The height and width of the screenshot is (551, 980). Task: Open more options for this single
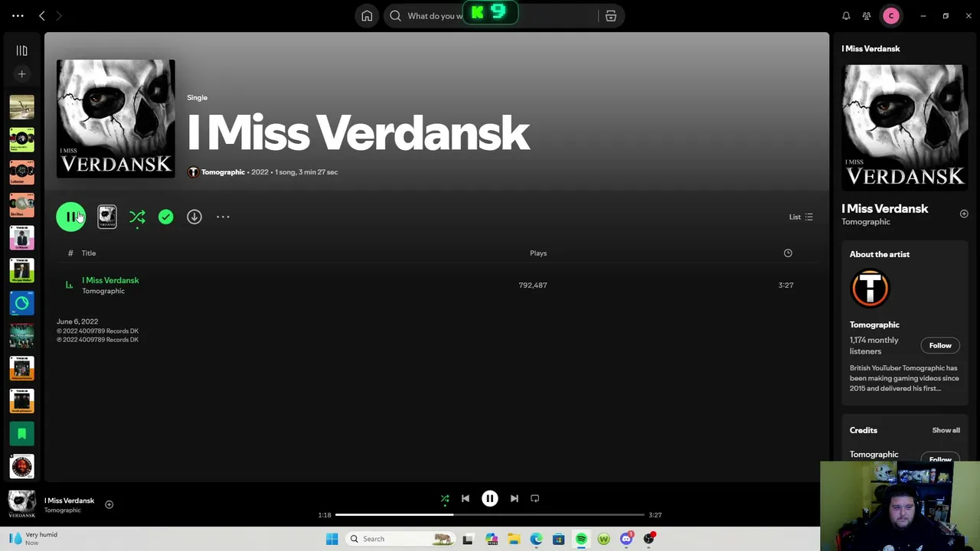pyautogui.click(x=223, y=217)
